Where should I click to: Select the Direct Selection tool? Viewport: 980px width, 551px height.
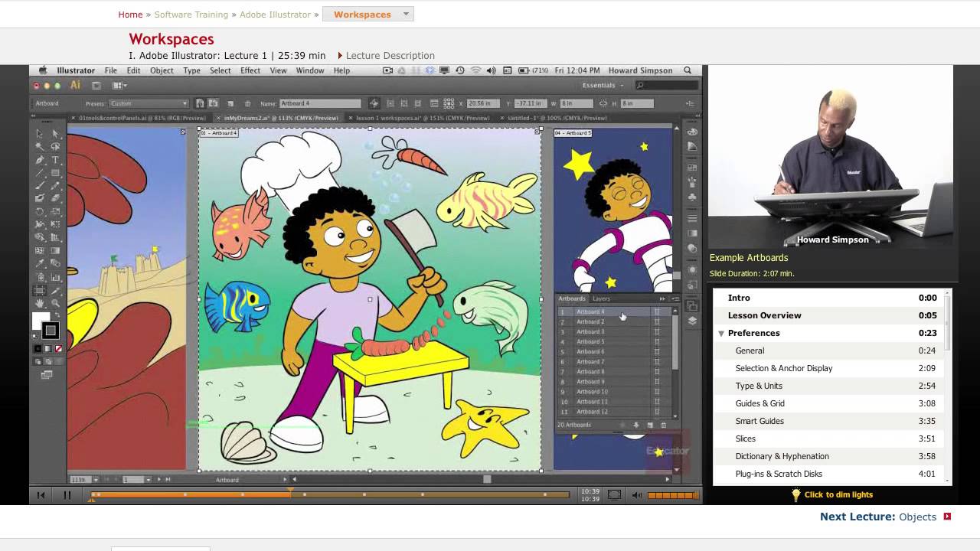(55, 133)
